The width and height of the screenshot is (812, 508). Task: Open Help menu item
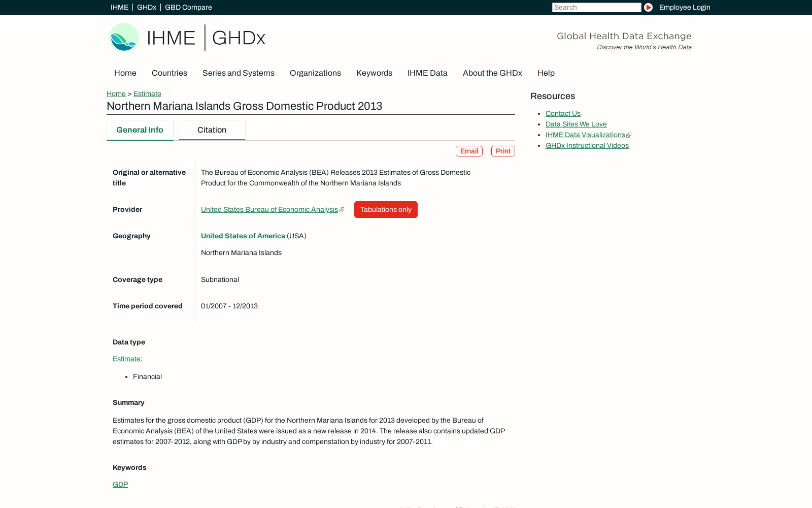click(x=546, y=73)
